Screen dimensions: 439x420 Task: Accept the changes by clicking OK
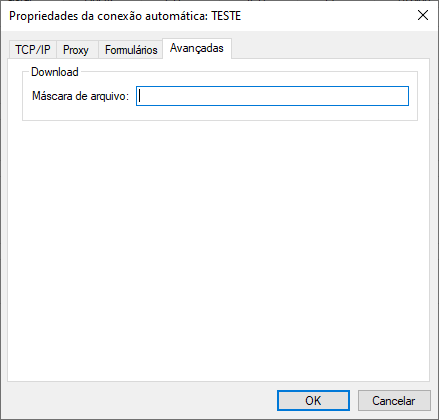pos(313,400)
